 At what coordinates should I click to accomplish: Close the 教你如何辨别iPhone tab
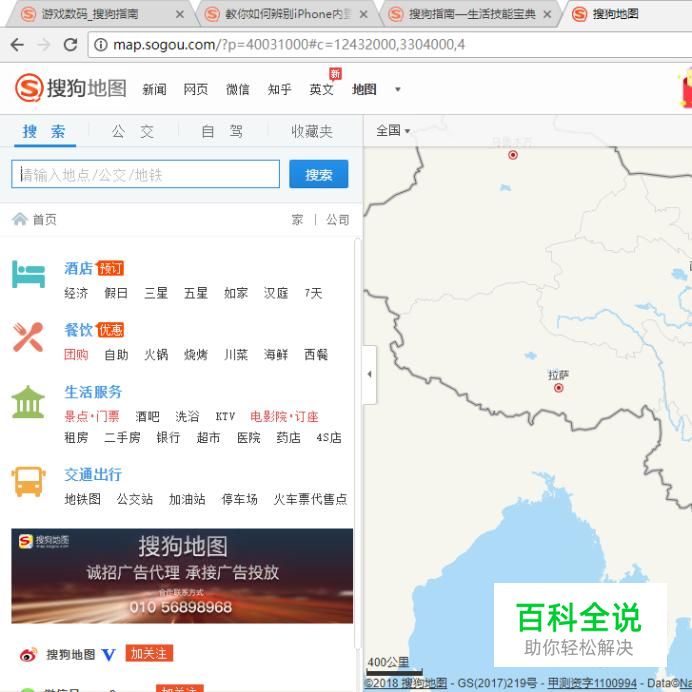coord(363,15)
